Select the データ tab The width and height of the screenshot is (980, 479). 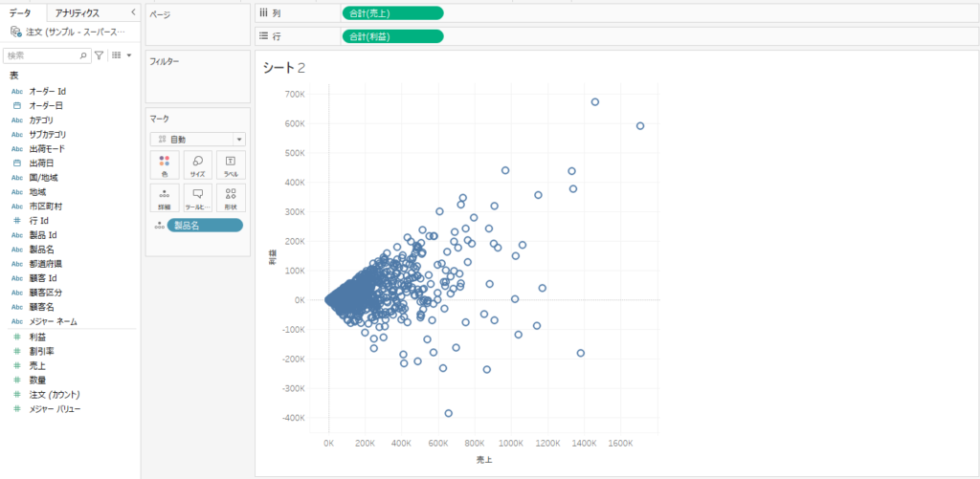coord(21,12)
